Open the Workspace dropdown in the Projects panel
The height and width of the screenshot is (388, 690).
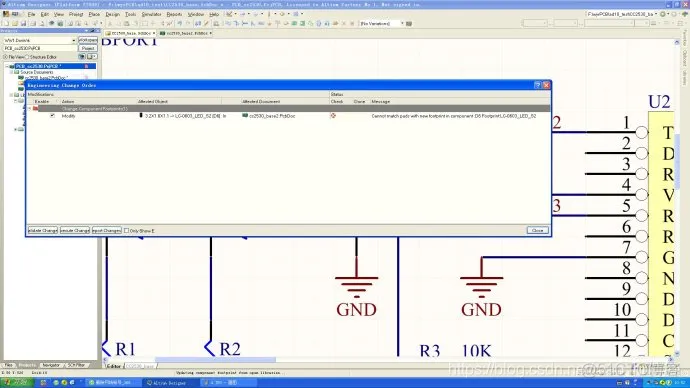[x=73, y=40]
